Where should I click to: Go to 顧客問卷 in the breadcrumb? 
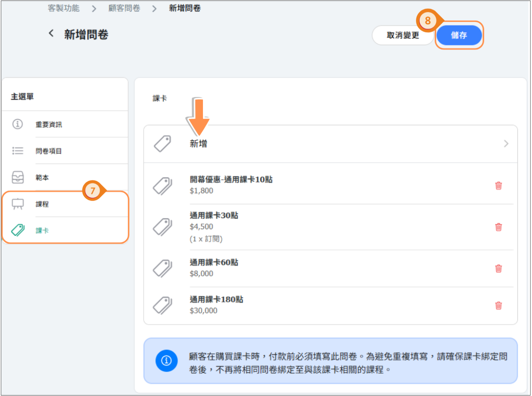tap(124, 8)
